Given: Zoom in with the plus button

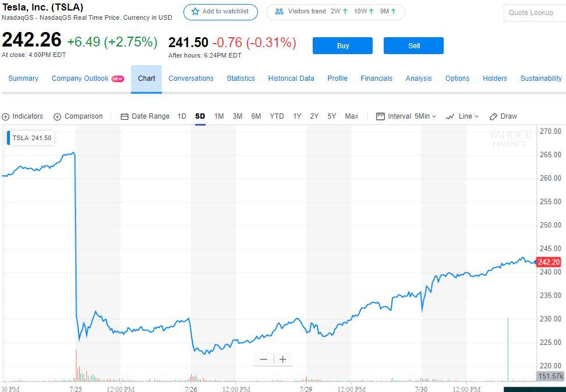Looking at the screenshot, I should coord(283,359).
